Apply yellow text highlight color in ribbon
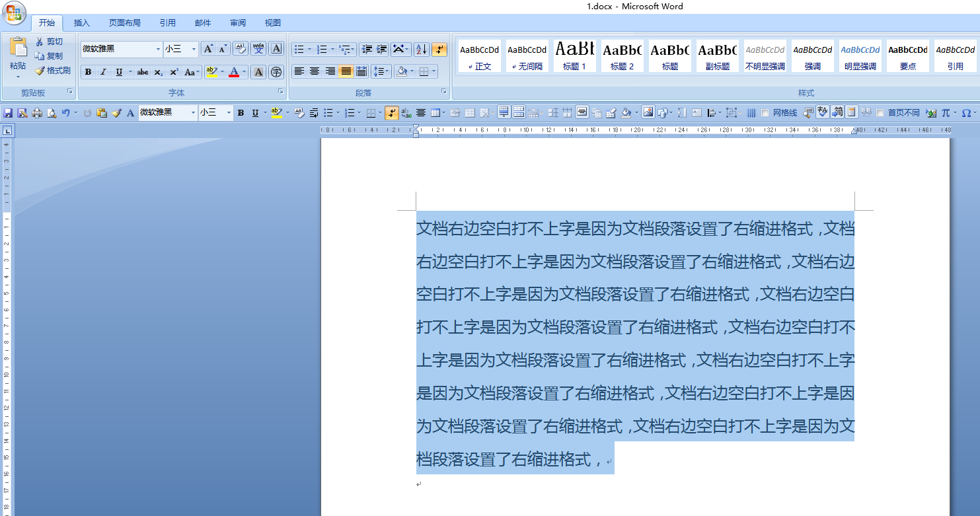The width and height of the screenshot is (980, 516). 211,72
